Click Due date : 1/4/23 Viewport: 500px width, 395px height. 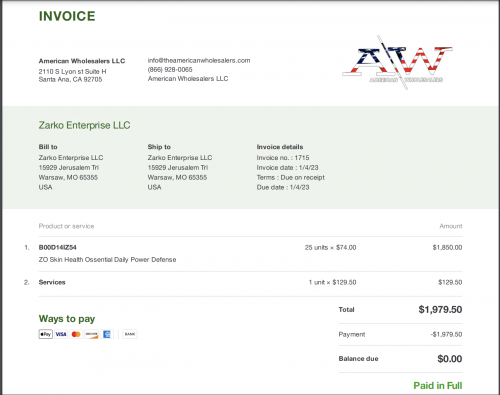click(x=283, y=187)
